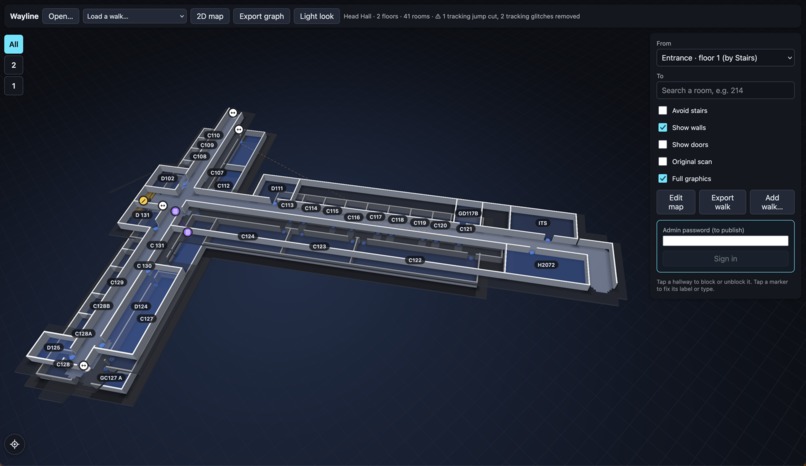Select the C128B room label
806x466 pixels.
click(101, 306)
